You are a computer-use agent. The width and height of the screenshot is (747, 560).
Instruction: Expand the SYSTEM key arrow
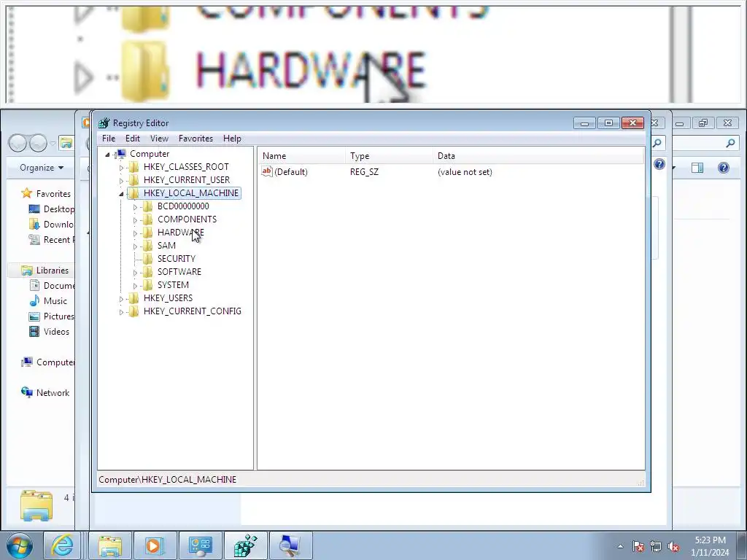tap(135, 286)
